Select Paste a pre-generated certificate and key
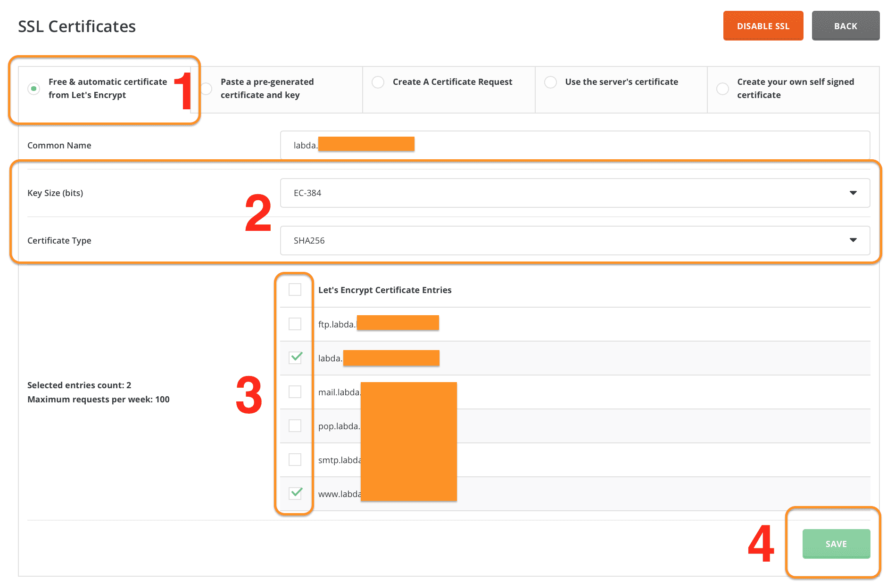This screenshot has height=588, width=895. pyautogui.click(x=206, y=88)
